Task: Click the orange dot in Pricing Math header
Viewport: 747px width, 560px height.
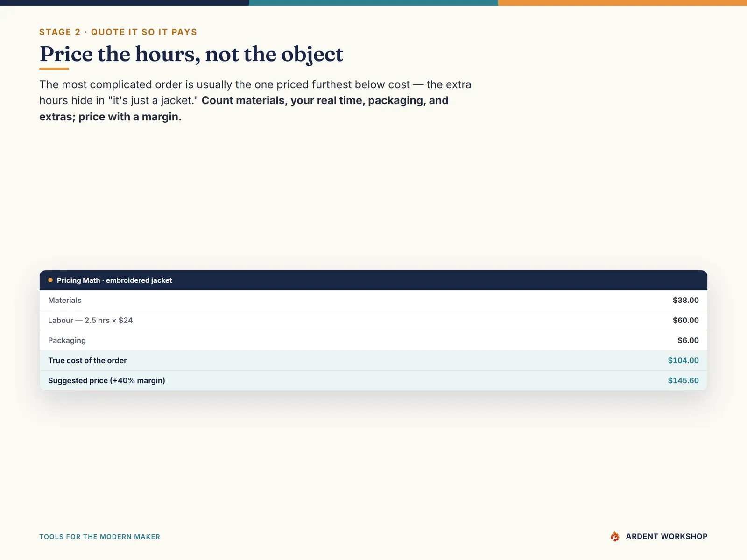Action: click(50, 280)
